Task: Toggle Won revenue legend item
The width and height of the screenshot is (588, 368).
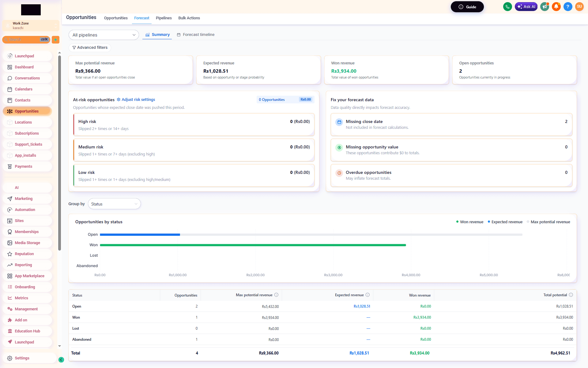Action: [x=470, y=222]
